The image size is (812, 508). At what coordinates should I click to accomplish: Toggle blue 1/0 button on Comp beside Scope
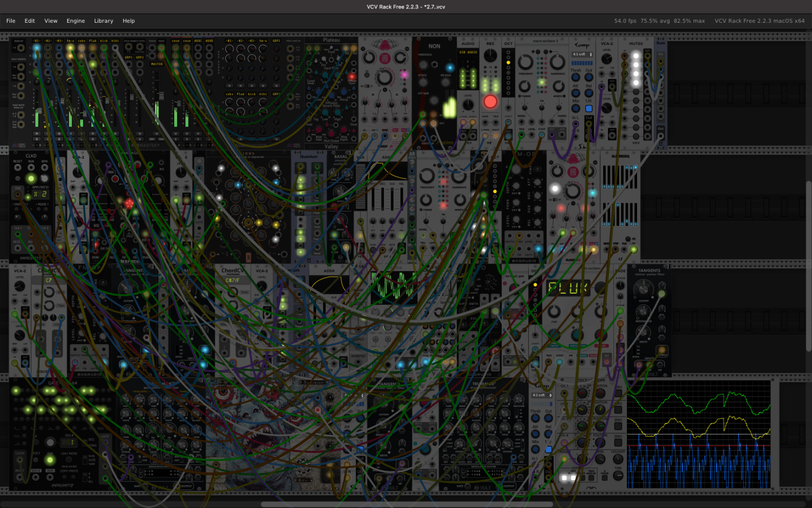pyautogui.click(x=549, y=450)
